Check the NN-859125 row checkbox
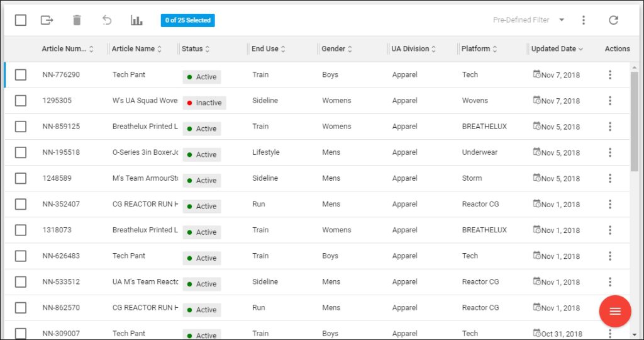This screenshot has width=644, height=340. [21, 127]
